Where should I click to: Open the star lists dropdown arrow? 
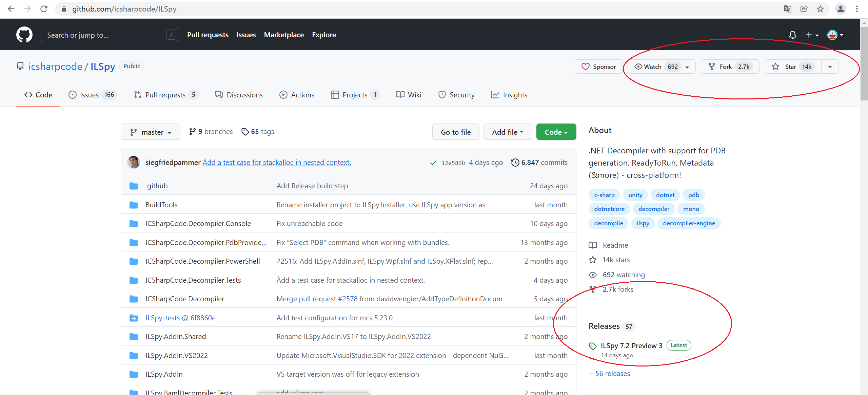pos(830,67)
